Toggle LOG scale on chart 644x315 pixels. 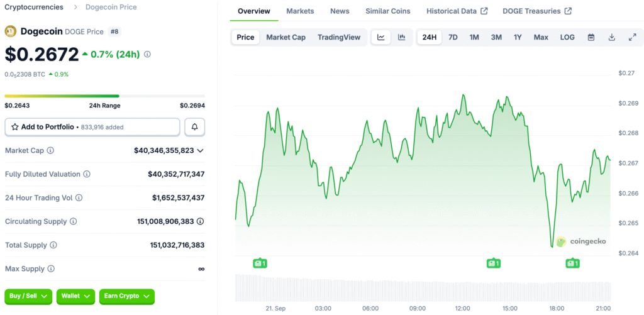567,37
